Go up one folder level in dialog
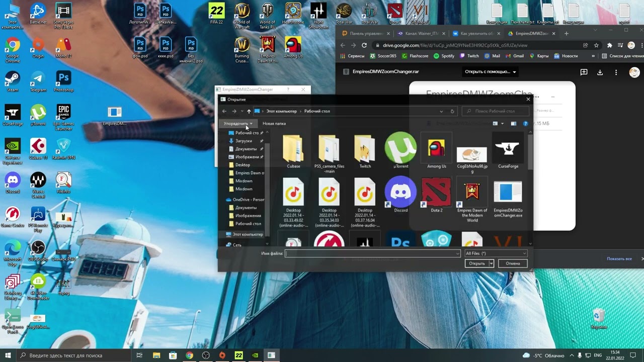The image size is (644, 362). tap(249, 111)
